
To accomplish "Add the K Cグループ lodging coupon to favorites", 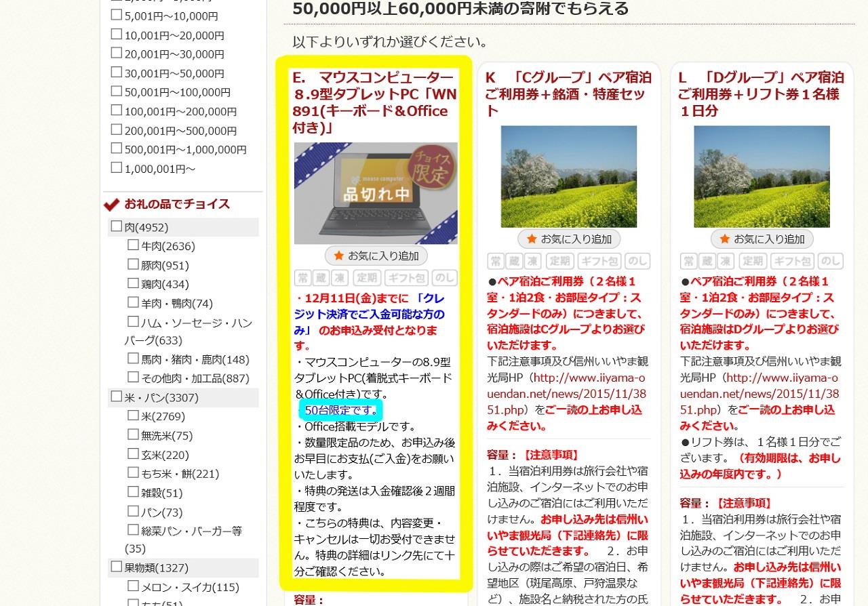I will tap(569, 239).
